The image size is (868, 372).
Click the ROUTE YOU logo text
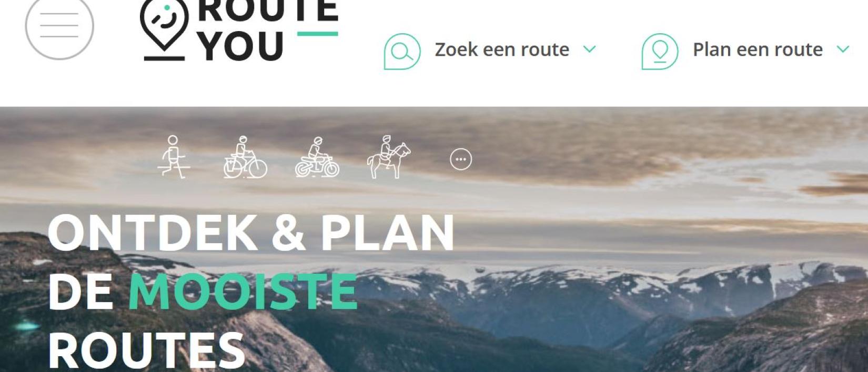click(x=267, y=29)
